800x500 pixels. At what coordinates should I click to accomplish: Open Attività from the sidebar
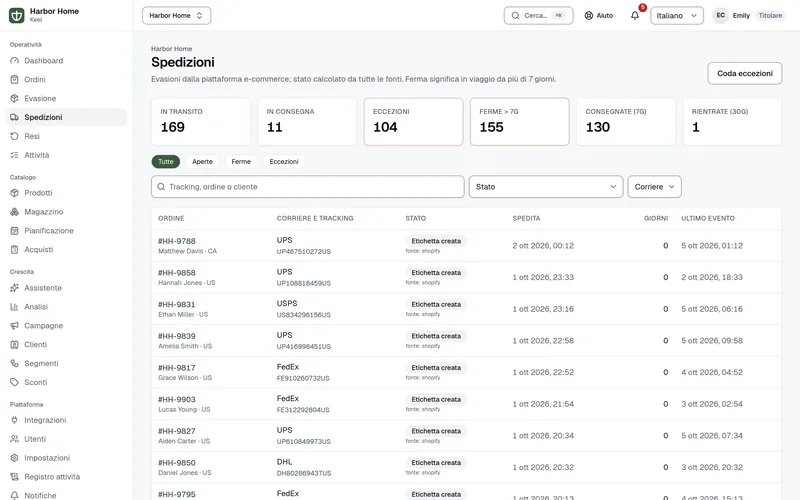click(x=66, y=155)
